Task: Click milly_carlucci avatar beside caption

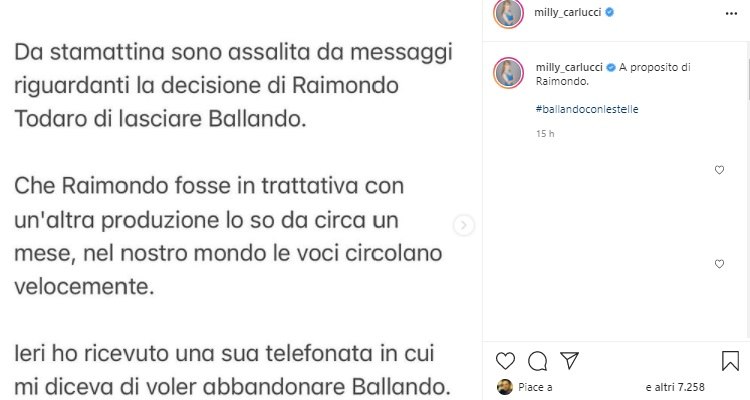Action: tap(508, 73)
